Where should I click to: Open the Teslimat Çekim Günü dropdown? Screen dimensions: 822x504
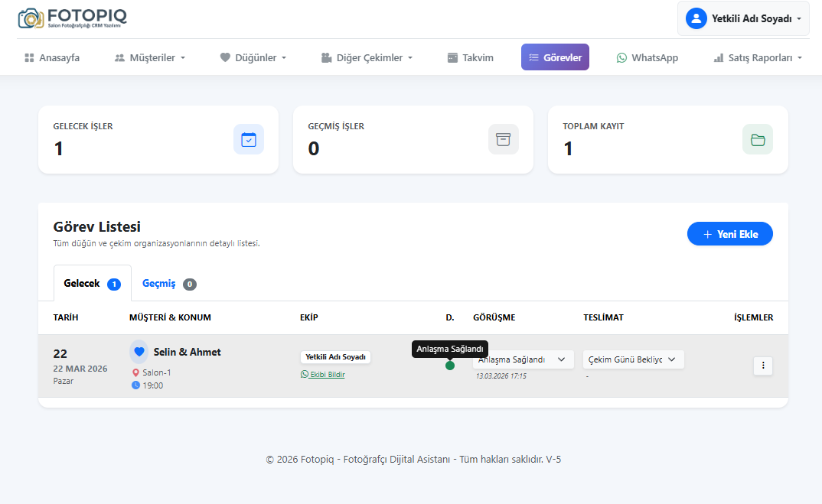pyautogui.click(x=633, y=359)
